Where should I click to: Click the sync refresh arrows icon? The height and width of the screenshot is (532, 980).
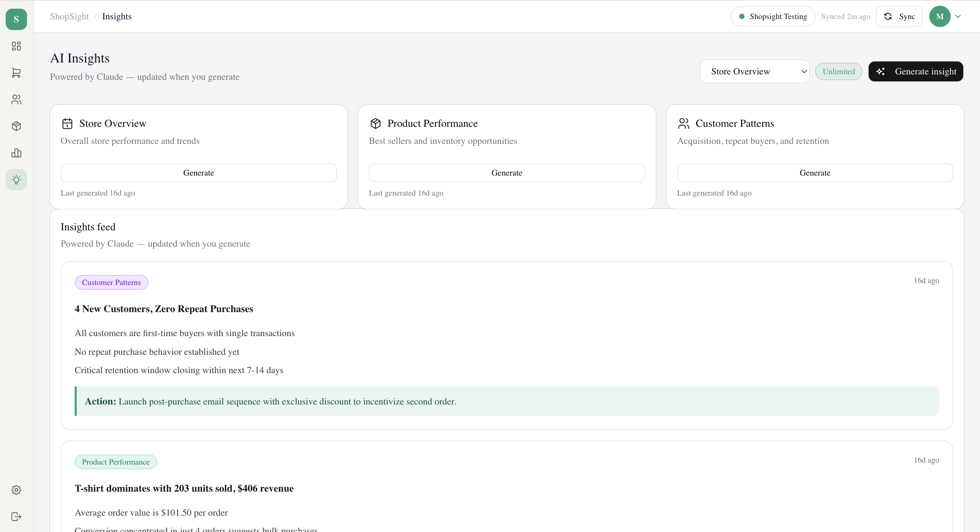point(888,16)
